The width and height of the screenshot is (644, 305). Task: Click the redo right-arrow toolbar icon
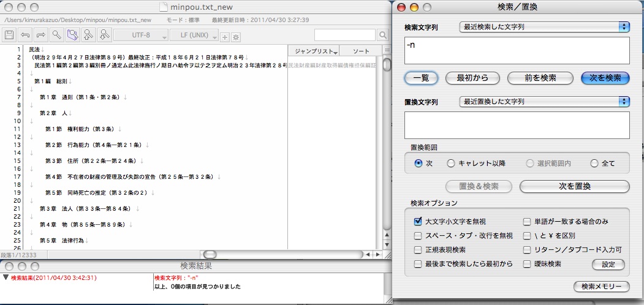tap(41, 35)
